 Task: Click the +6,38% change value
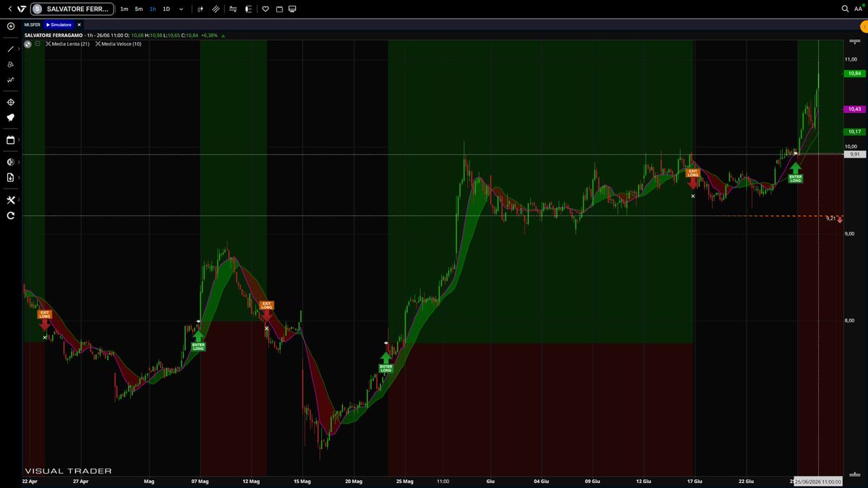pos(209,35)
